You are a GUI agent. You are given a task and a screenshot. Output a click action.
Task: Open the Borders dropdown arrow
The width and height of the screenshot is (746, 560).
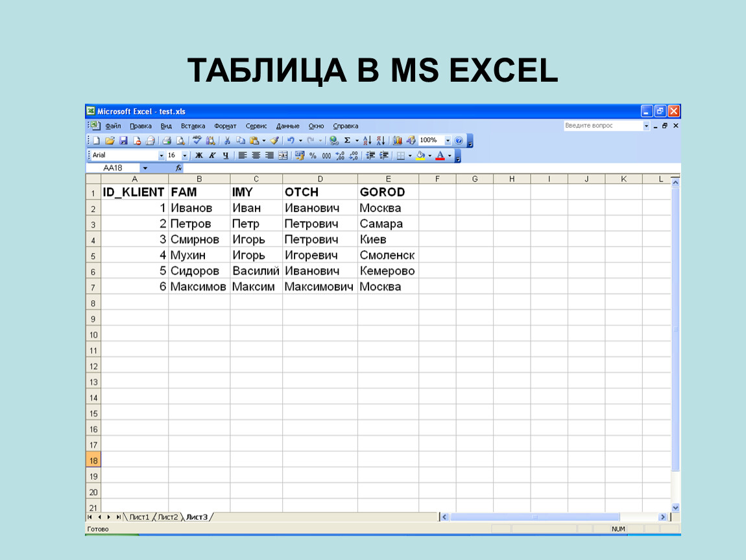coord(410,156)
